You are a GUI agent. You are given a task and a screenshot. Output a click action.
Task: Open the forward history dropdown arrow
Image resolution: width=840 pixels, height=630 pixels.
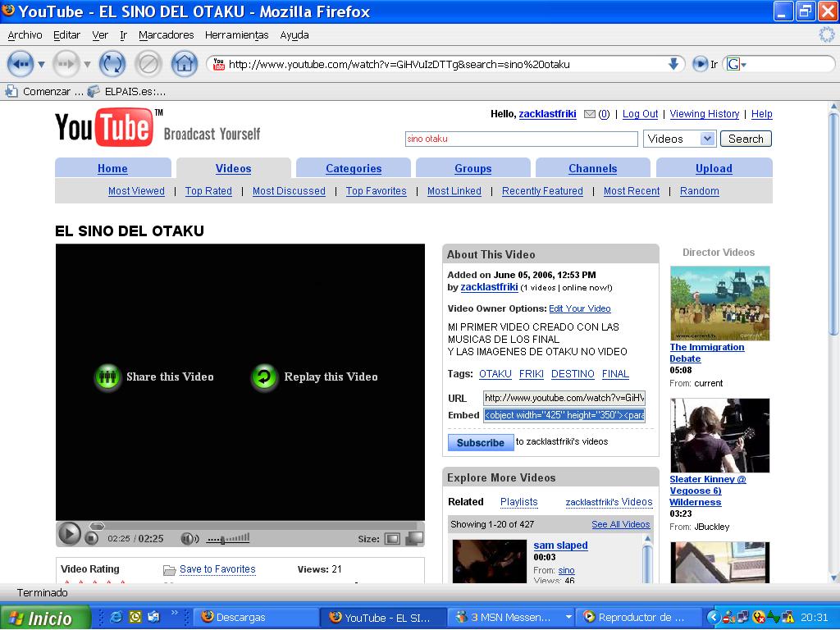click(x=87, y=65)
